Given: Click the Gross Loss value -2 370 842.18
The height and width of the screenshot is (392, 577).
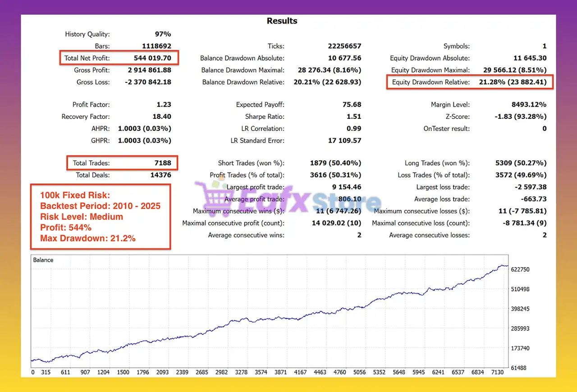Looking at the screenshot, I should coord(148,82).
